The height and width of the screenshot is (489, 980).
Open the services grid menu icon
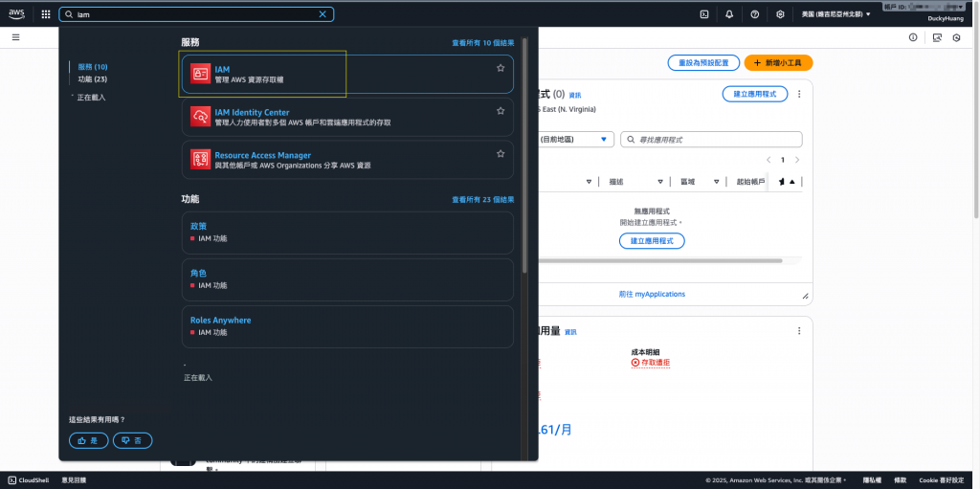pyautogui.click(x=46, y=14)
